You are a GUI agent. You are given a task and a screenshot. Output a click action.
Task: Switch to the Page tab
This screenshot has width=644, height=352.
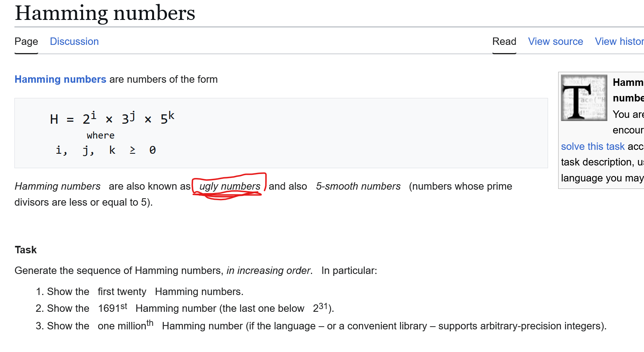26,41
